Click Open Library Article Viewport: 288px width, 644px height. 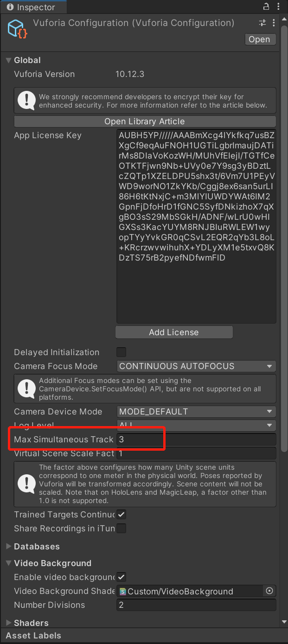[x=144, y=121]
